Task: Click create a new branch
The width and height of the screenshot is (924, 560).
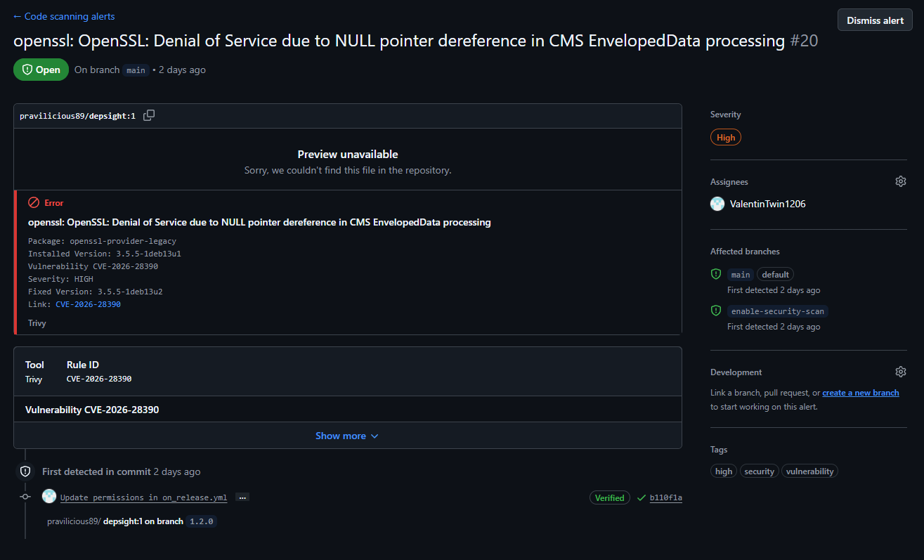Action: pos(860,392)
